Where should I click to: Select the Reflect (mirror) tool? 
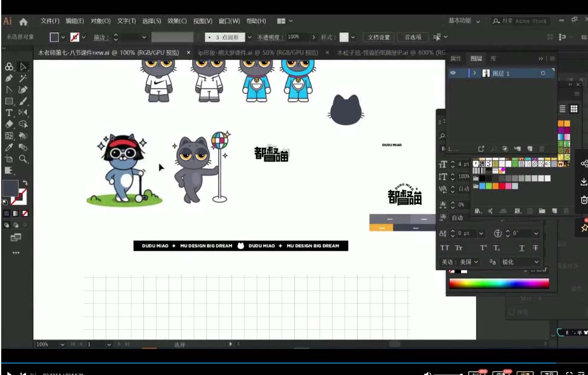[23, 113]
